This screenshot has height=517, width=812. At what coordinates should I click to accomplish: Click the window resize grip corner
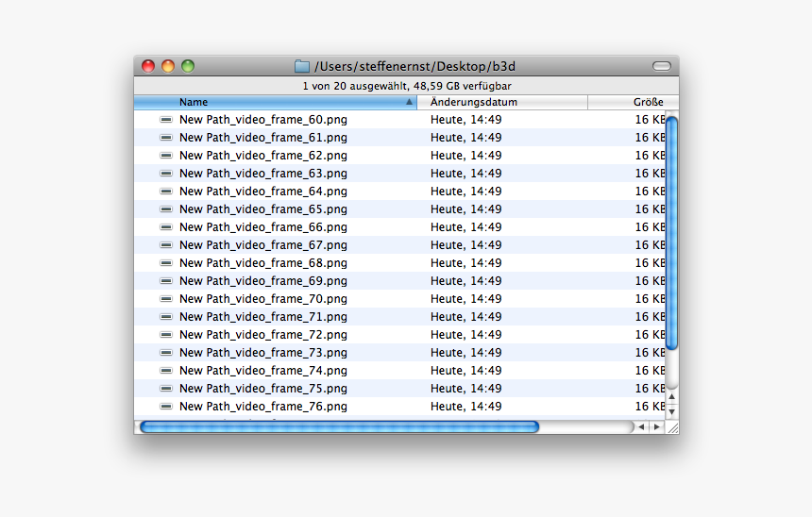(672, 427)
